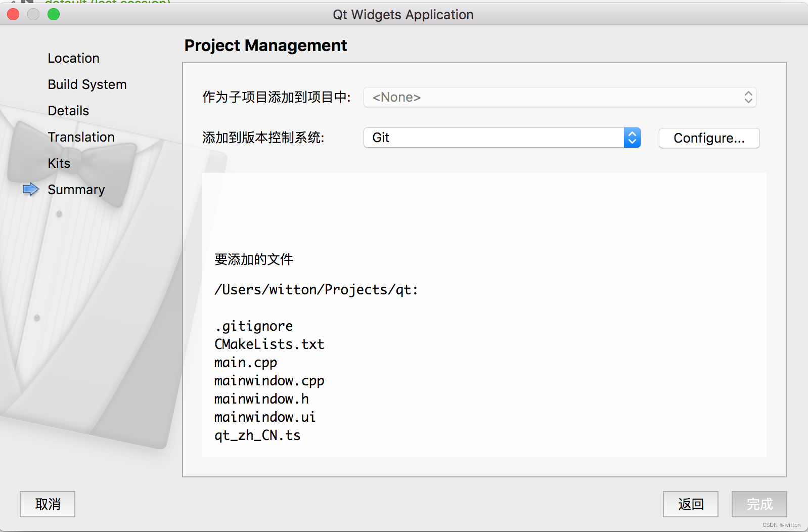This screenshot has height=532, width=808.
Task: Select the Location wizard step
Action: [73, 58]
